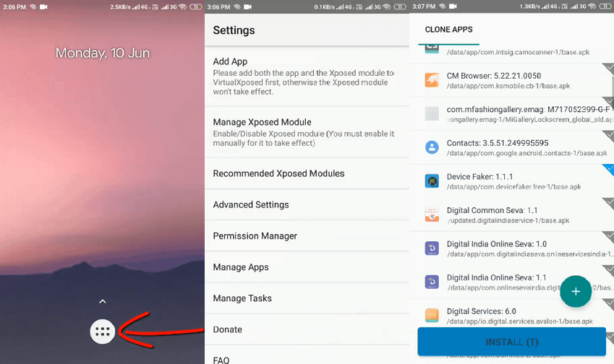Image resolution: width=614 pixels, height=364 pixels.
Task: Tap the CM Browser app icon
Action: 432,80
